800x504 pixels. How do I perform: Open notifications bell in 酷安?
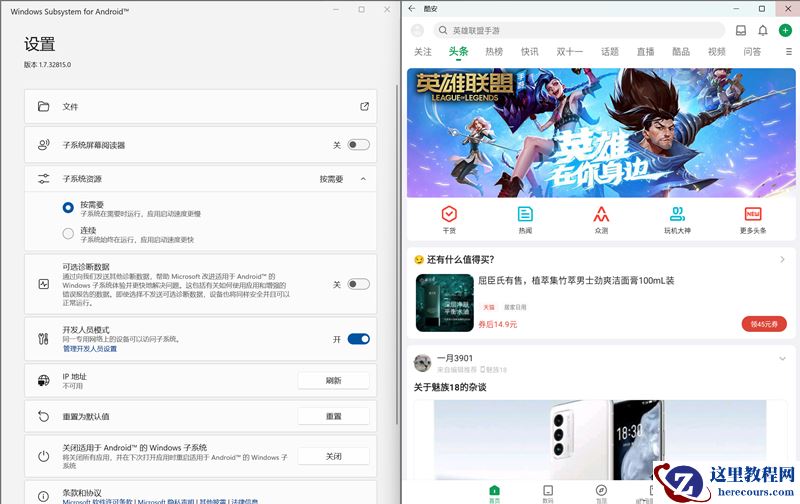pyautogui.click(x=763, y=31)
